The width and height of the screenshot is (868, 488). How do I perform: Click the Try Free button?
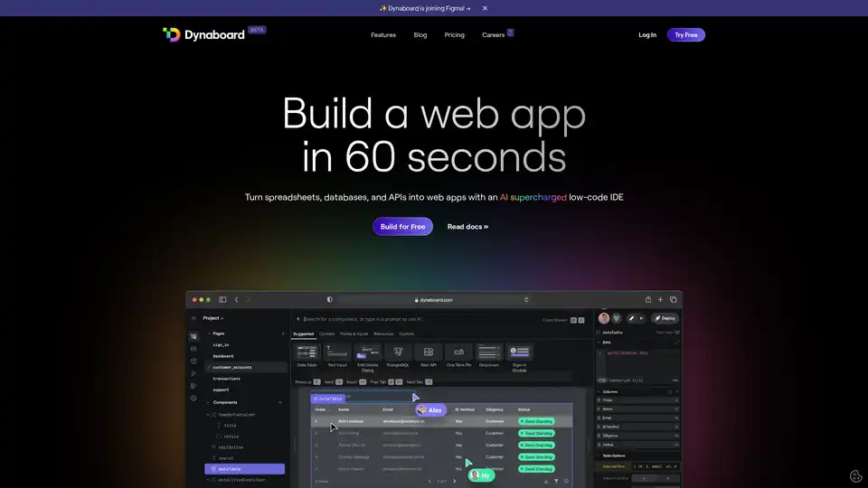(x=686, y=35)
